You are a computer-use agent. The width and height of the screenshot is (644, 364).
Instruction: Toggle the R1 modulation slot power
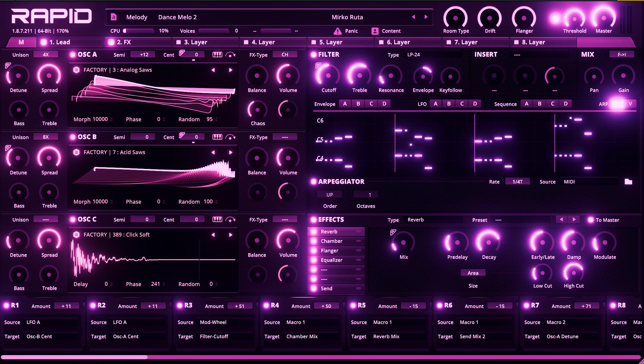6,305
